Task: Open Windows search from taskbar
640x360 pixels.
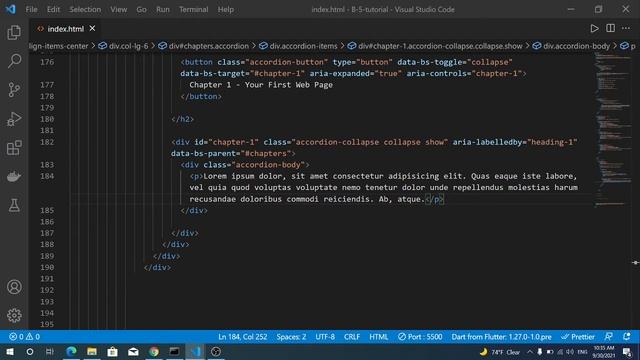Action: pos(30,351)
